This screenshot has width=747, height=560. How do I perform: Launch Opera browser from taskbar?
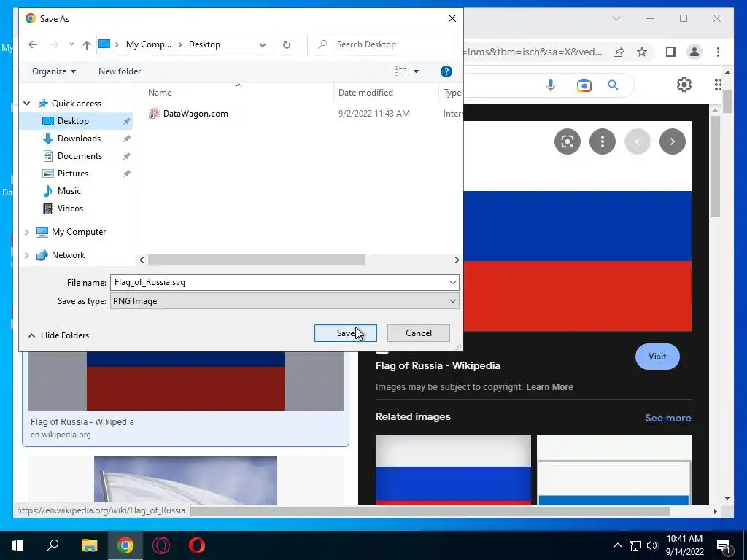coord(197,545)
